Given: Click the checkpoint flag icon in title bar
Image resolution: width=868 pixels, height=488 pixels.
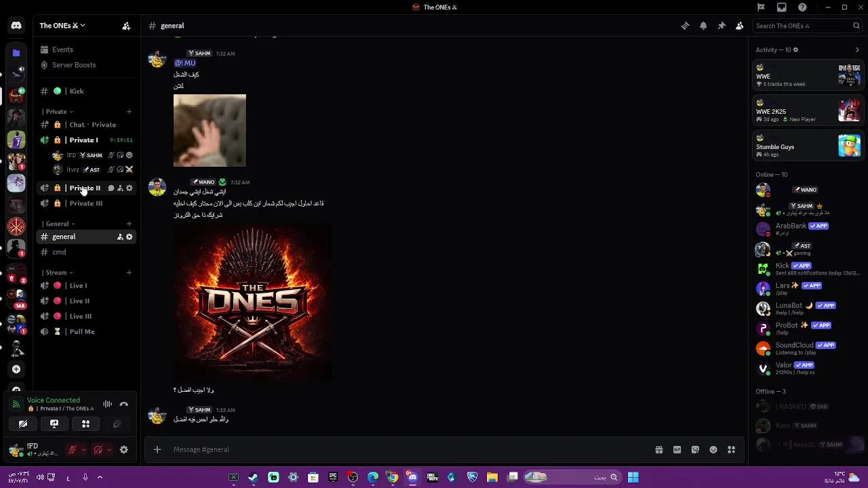Looking at the screenshot, I should [761, 7].
